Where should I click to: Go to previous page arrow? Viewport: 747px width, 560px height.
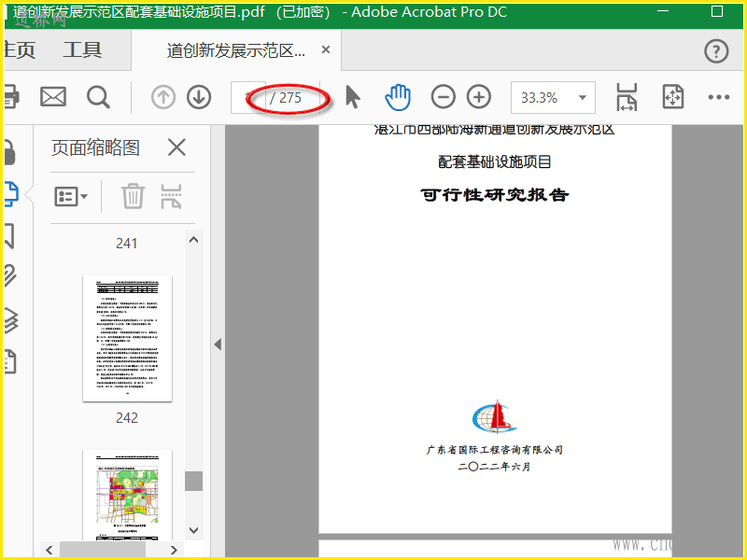[x=162, y=97]
